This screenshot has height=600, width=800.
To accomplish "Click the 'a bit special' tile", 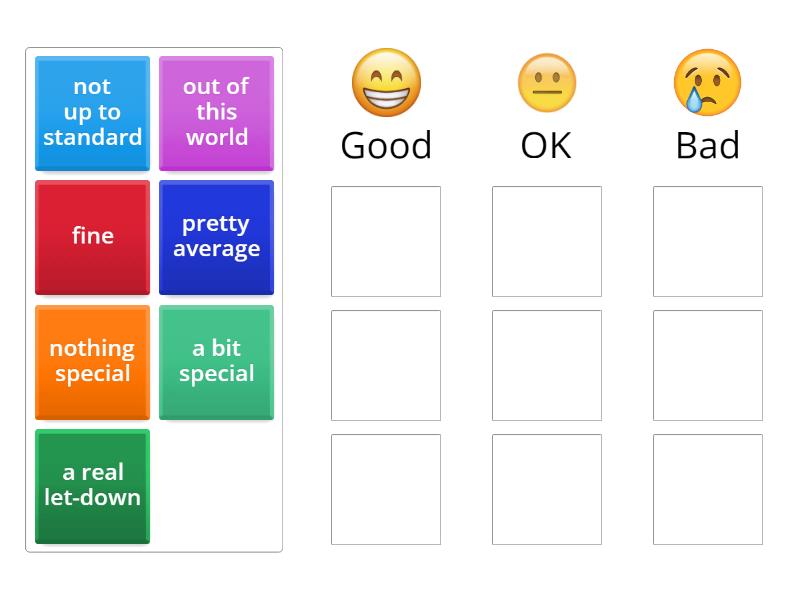I will (216, 361).
